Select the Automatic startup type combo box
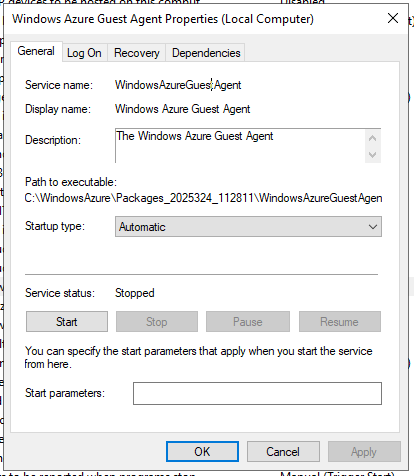This screenshot has height=476, width=414. [x=248, y=227]
